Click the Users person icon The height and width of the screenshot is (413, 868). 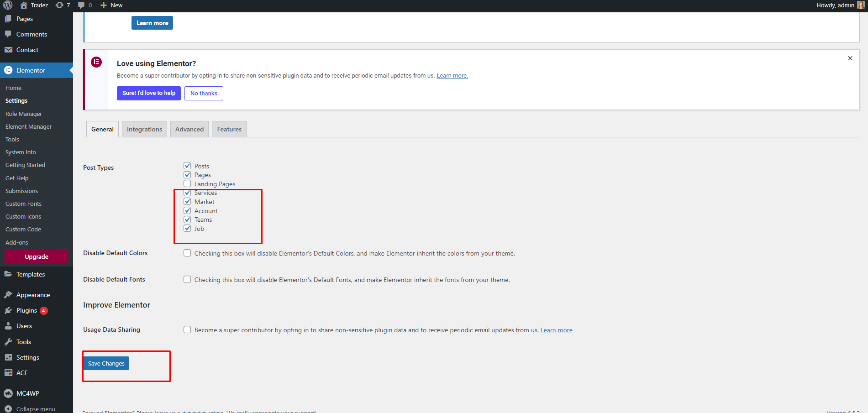[x=8, y=326]
